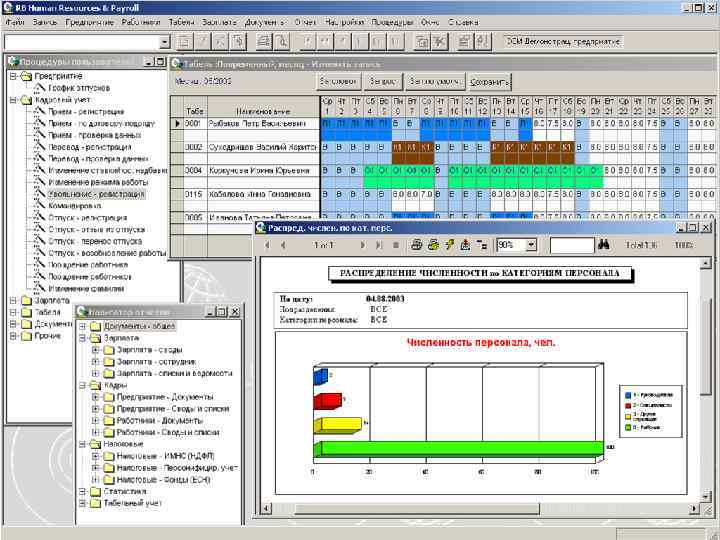The image size is (720, 540).
Task: Click the report horizontal scrollbar thumb
Action: point(417,508)
